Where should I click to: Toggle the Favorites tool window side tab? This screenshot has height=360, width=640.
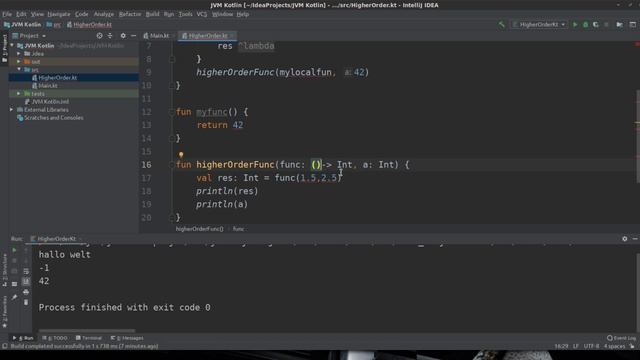[x=4, y=312]
